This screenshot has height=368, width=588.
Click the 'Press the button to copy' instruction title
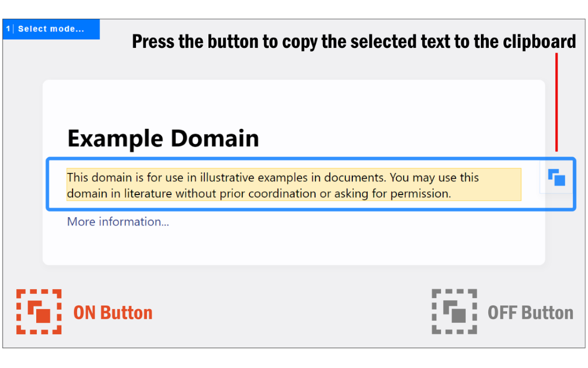click(354, 42)
